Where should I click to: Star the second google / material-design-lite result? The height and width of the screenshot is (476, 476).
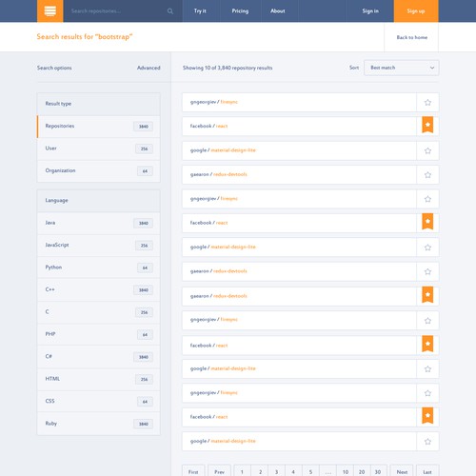pyautogui.click(x=427, y=248)
